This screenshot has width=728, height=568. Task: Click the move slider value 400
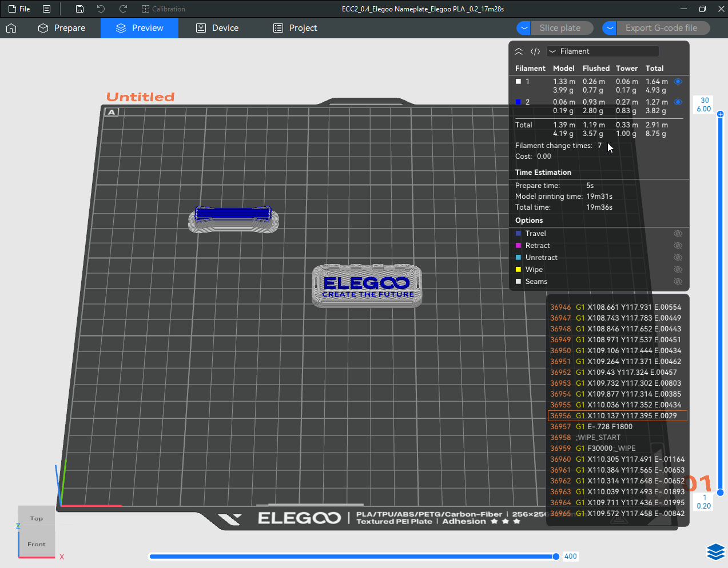click(x=571, y=557)
